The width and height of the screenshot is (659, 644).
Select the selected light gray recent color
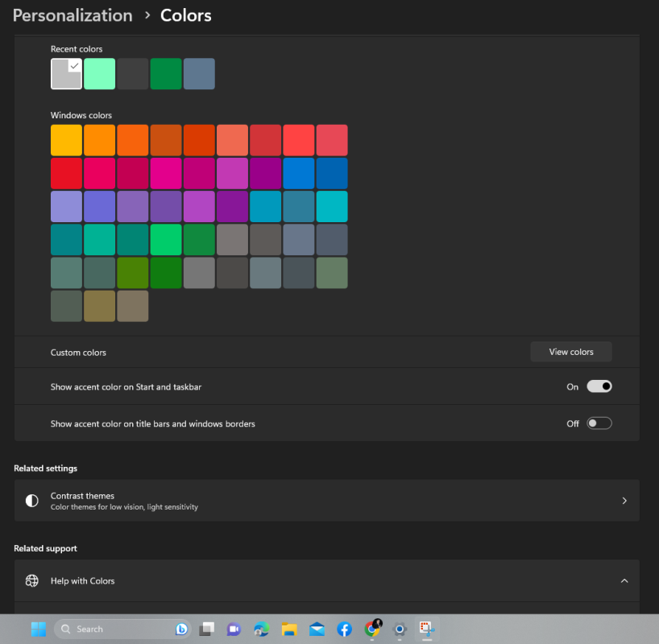click(66, 74)
